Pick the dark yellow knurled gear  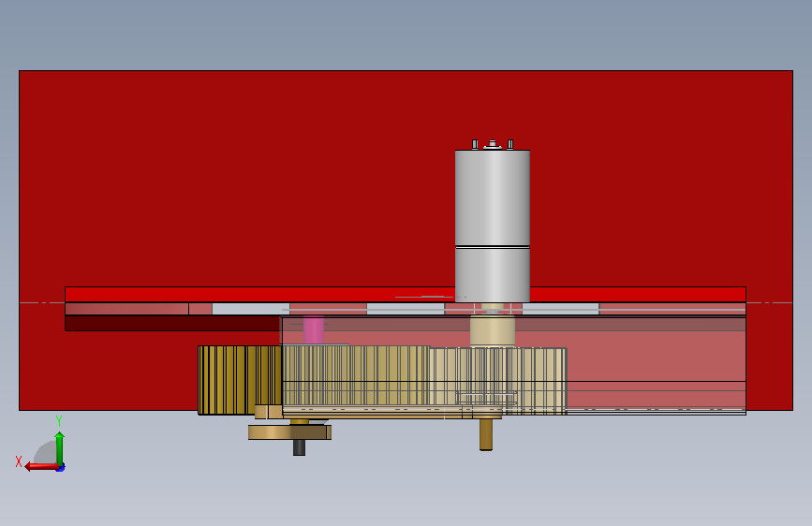[239, 381]
